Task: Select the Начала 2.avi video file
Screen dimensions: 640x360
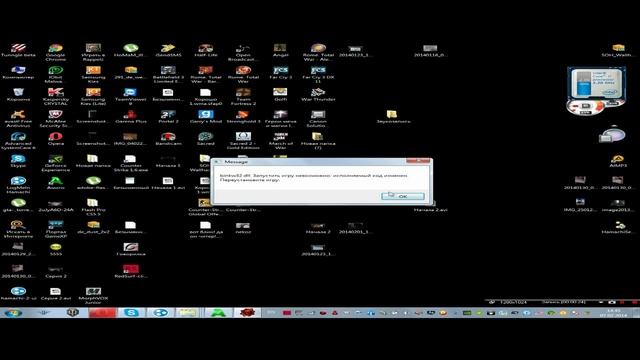Action: (x=430, y=209)
